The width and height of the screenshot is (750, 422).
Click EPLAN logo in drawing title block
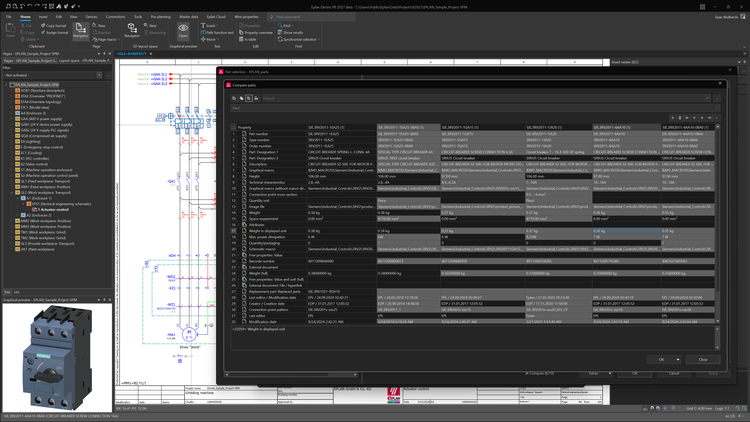394,395
